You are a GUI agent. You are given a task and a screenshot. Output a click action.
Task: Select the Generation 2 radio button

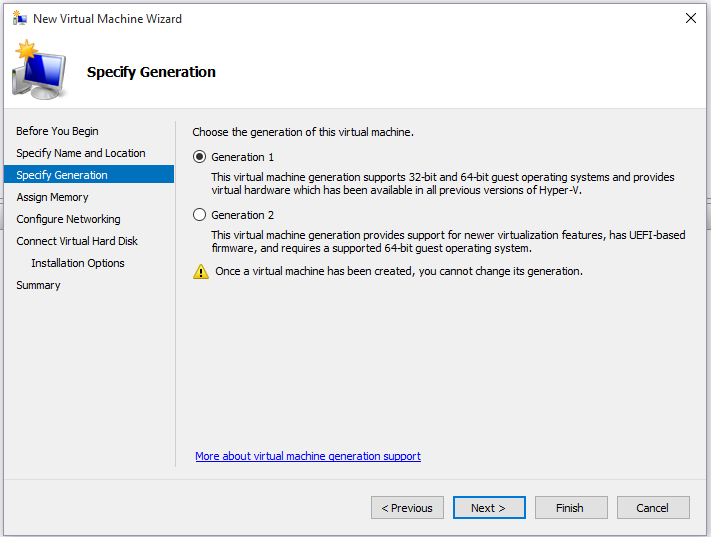[200, 215]
